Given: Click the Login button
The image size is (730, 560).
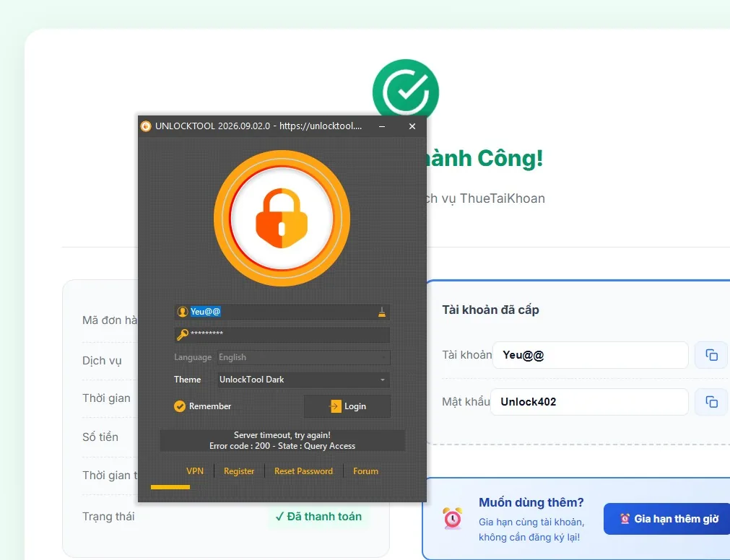Looking at the screenshot, I should point(347,406).
